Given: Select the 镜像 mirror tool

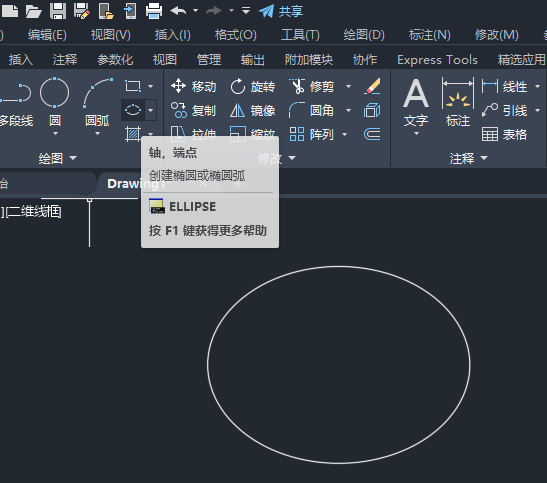Looking at the screenshot, I should tap(253, 111).
